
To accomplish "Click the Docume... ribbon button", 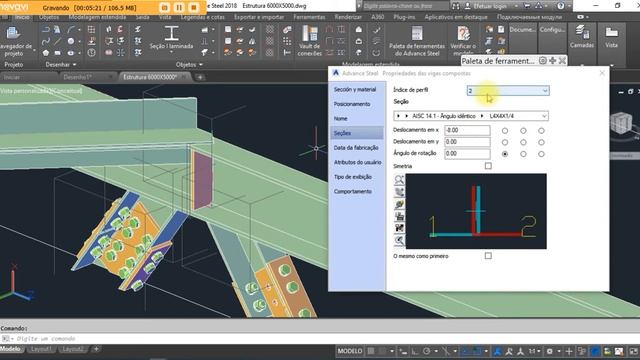I will [522, 30].
